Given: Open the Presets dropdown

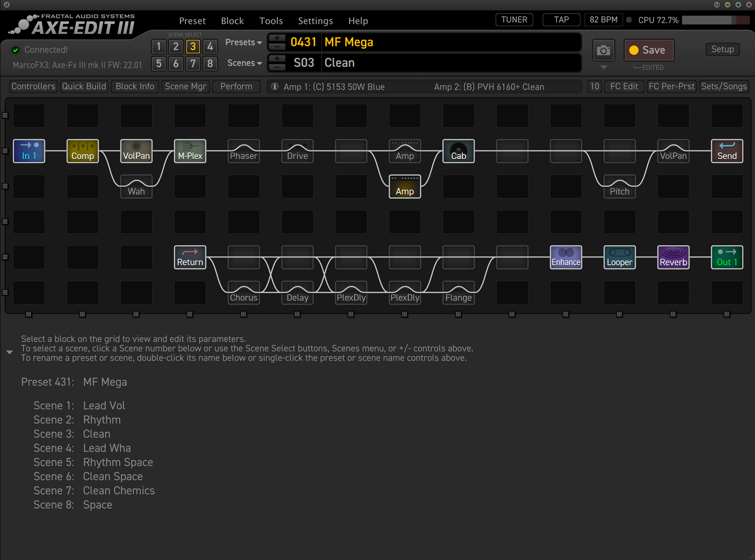Looking at the screenshot, I should click(243, 42).
